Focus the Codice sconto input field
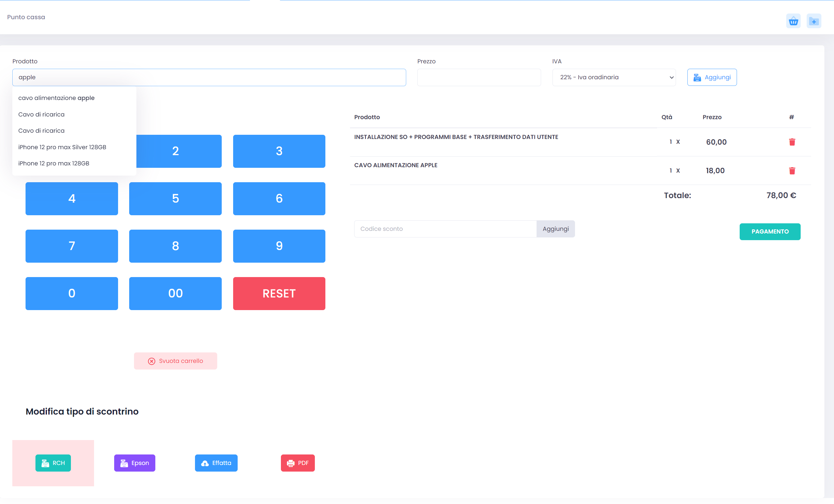 (x=445, y=229)
